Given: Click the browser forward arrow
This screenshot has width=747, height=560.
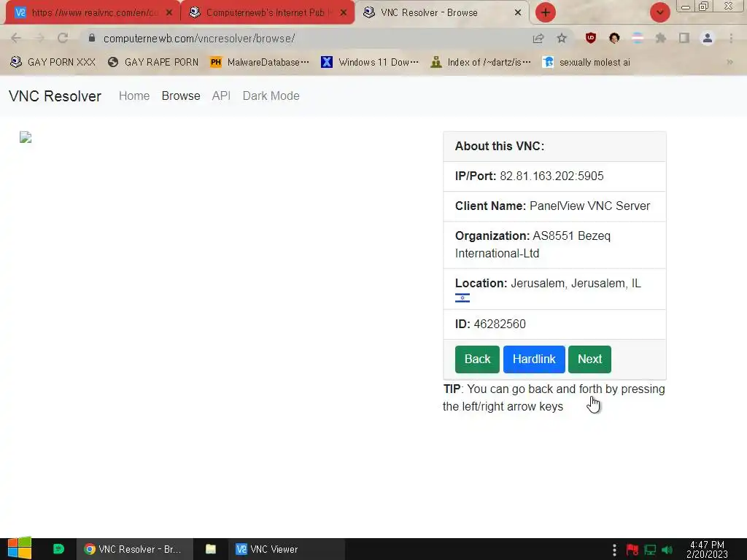Looking at the screenshot, I should pos(39,38).
